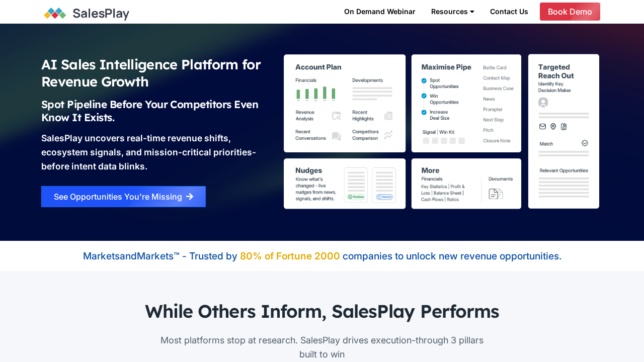Click the envelope icon in Targeted Reach Out
644x362 pixels.
pyautogui.click(x=542, y=127)
